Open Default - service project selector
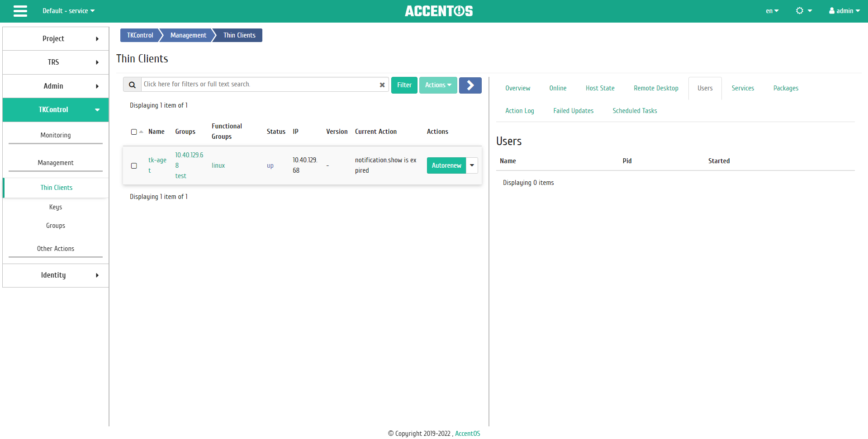Image resolution: width=868 pixels, height=439 pixels. [x=69, y=11]
